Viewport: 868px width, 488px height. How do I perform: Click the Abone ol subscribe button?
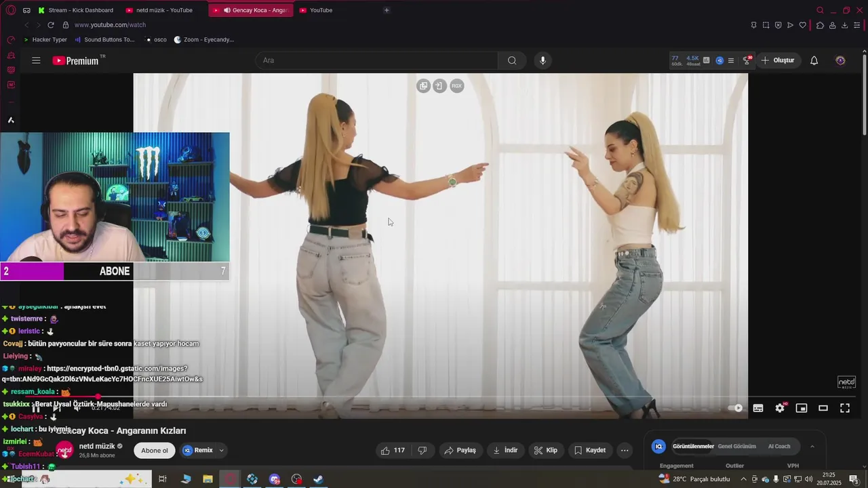click(x=155, y=450)
